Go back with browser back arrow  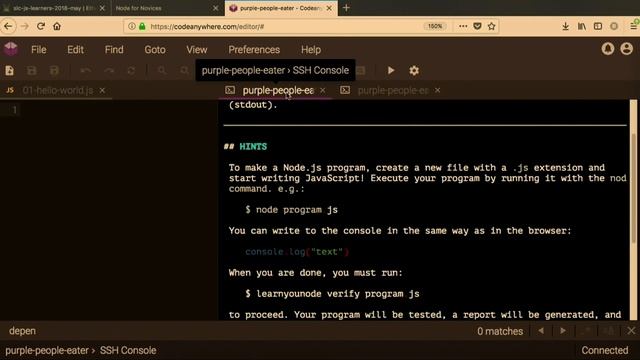[x=9, y=27]
